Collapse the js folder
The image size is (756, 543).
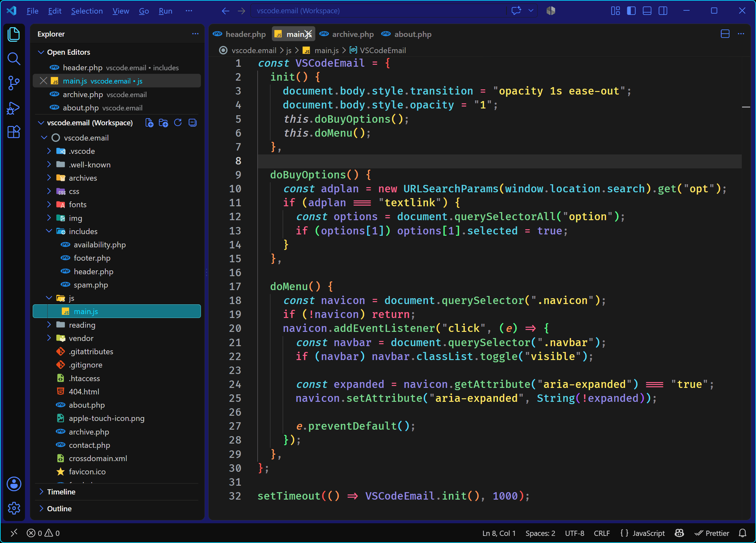(x=49, y=298)
